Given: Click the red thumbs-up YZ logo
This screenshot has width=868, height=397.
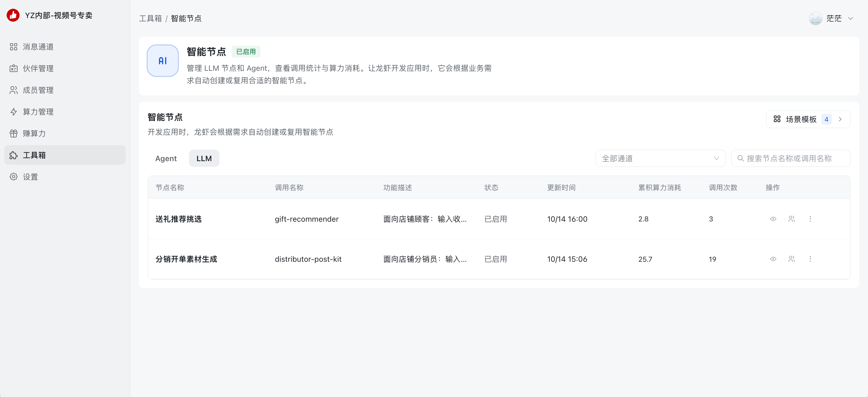Looking at the screenshot, I should (13, 15).
